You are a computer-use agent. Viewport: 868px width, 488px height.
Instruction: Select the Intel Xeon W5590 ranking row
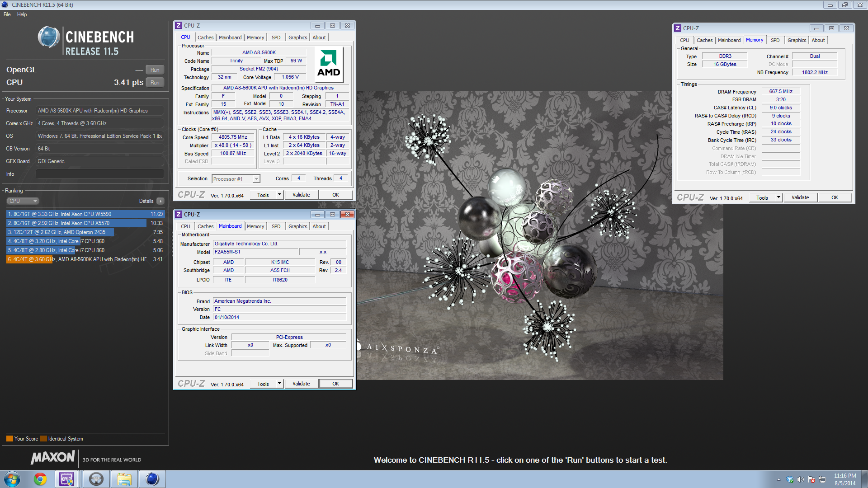[x=85, y=214]
